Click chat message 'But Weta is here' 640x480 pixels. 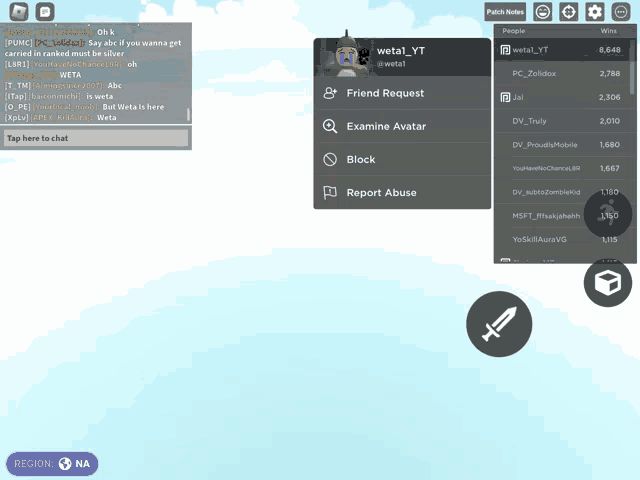click(133, 107)
